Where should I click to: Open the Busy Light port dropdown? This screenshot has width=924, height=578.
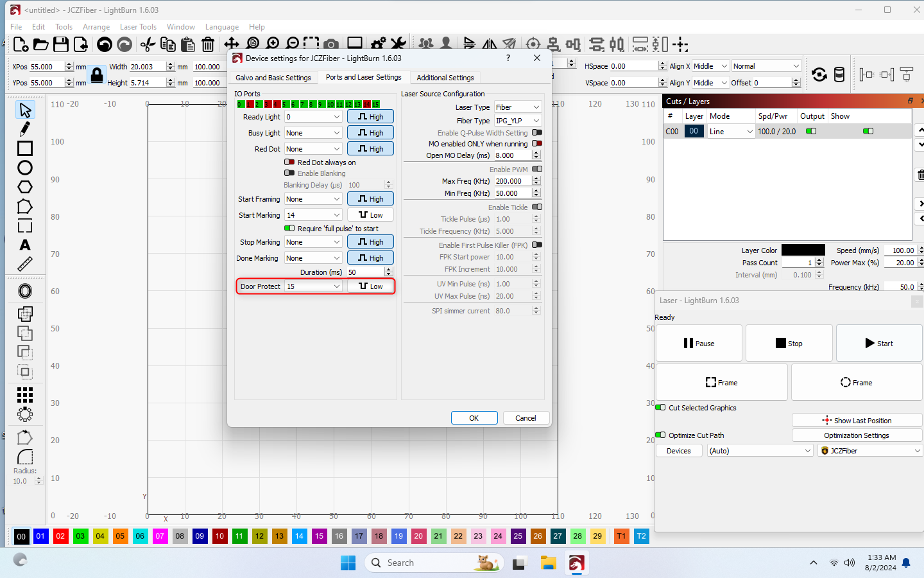[x=313, y=133]
